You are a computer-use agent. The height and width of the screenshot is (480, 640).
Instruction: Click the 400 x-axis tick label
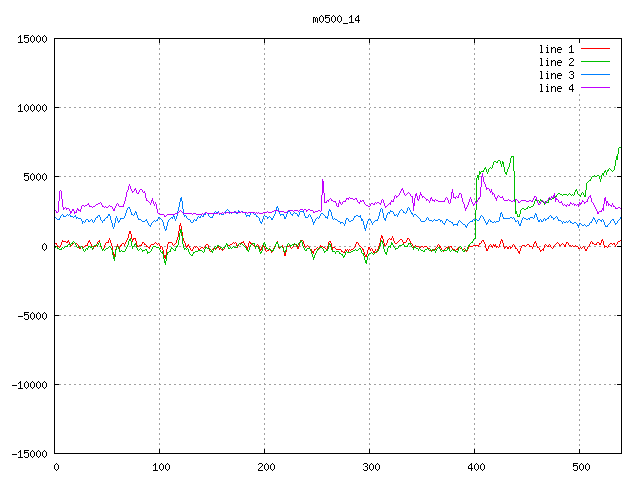pyautogui.click(x=475, y=467)
